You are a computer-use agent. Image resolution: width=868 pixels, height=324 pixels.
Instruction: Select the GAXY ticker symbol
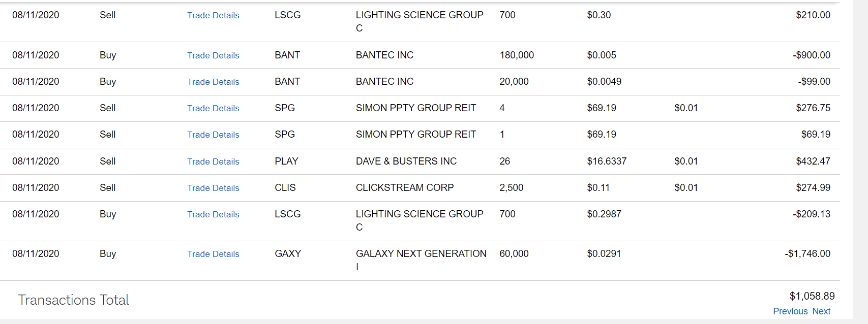[x=288, y=254]
